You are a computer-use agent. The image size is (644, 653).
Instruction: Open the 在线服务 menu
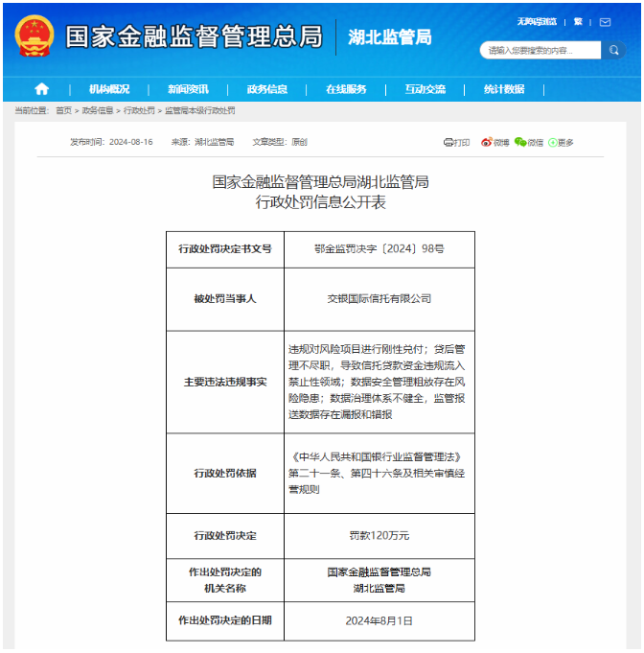[x=346, y=89]
